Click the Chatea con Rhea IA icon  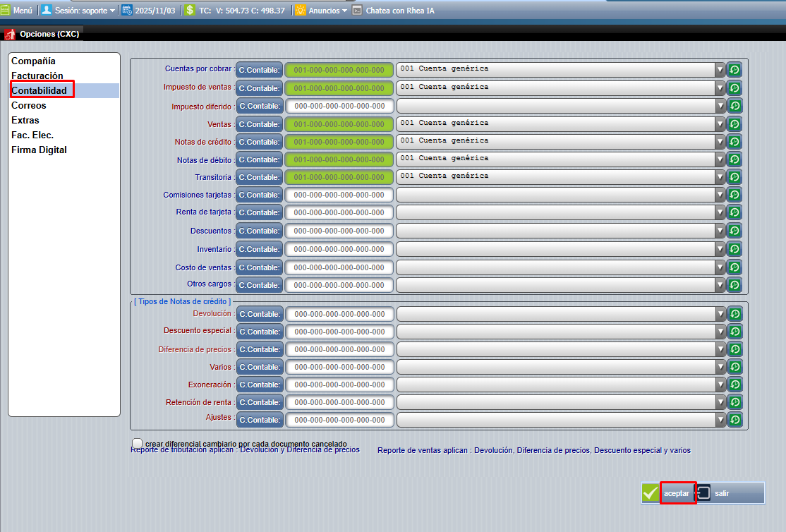pyautogui.click(x=358, y=10)
